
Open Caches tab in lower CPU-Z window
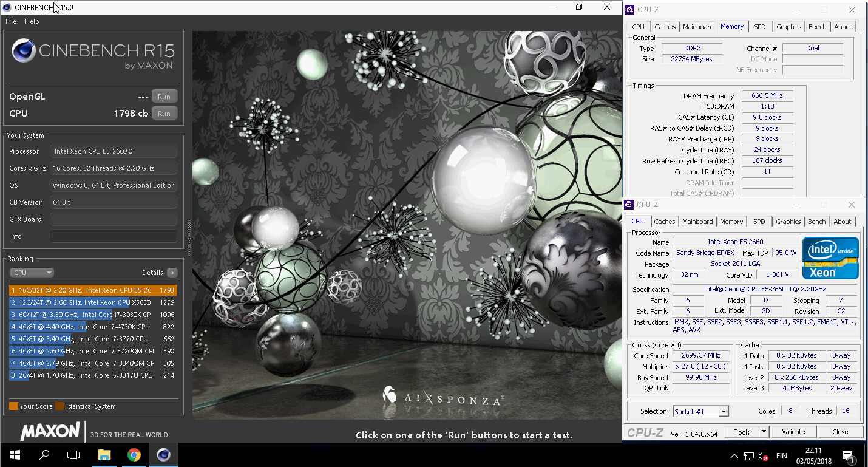[x=664, y=222]
